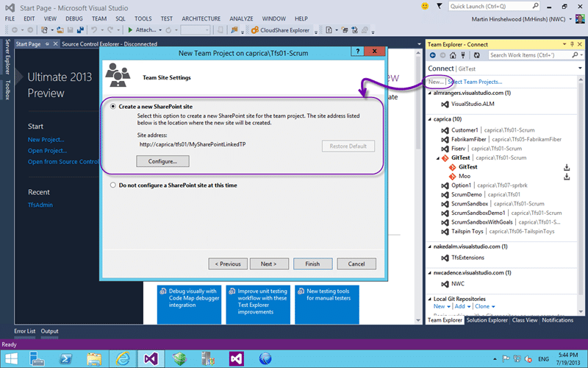Collapse the caprica (10) server node
588x368 pixels.
(x=430, y=119)
